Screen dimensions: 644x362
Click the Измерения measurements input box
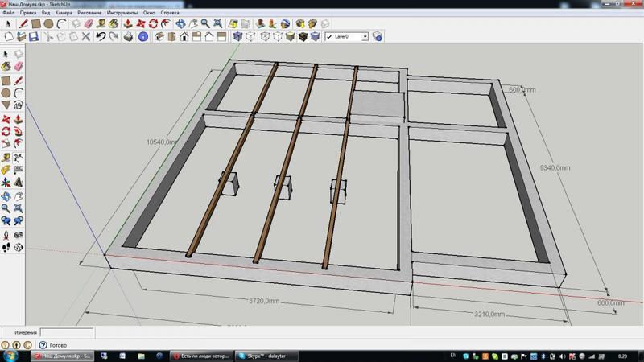coord(65,331)
